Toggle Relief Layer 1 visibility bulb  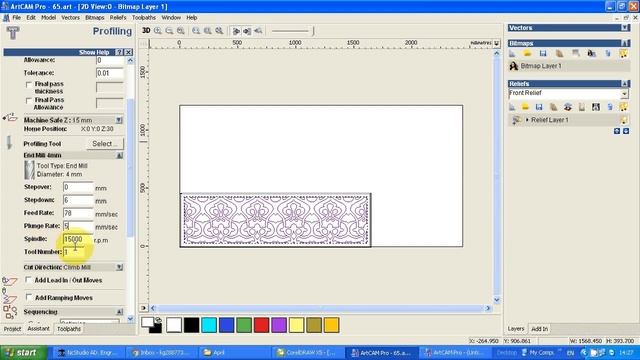point(624,120)
